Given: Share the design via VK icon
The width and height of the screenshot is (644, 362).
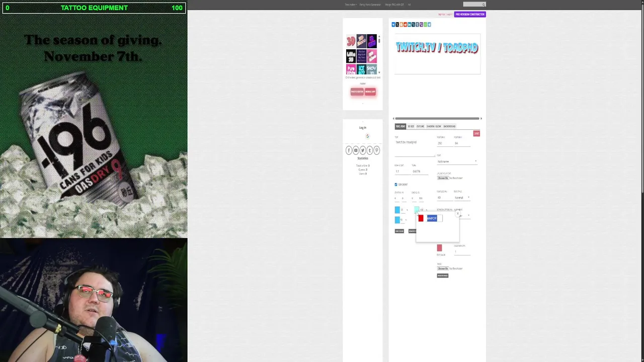Looking at the screenshot, I should [x=393, y=25].
